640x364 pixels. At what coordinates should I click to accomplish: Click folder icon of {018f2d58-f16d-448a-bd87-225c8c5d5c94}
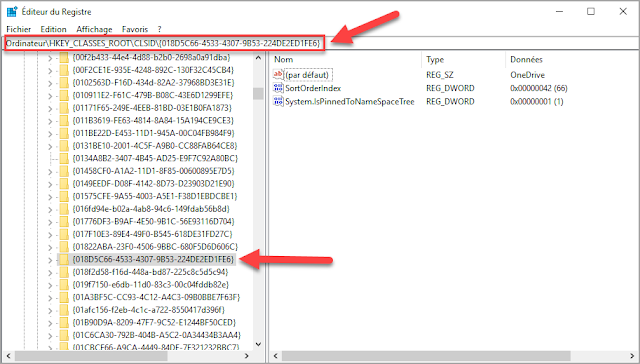click(64, 272)
